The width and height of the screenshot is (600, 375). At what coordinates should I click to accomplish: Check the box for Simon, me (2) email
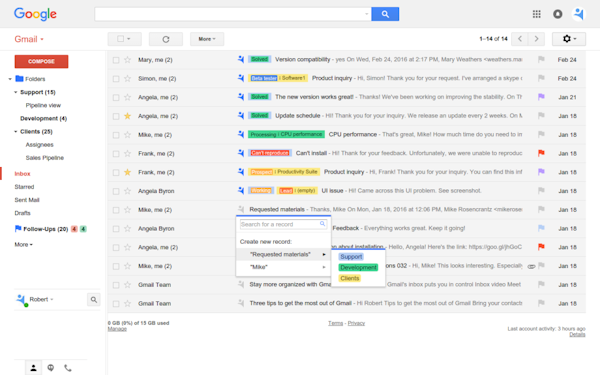116,78
